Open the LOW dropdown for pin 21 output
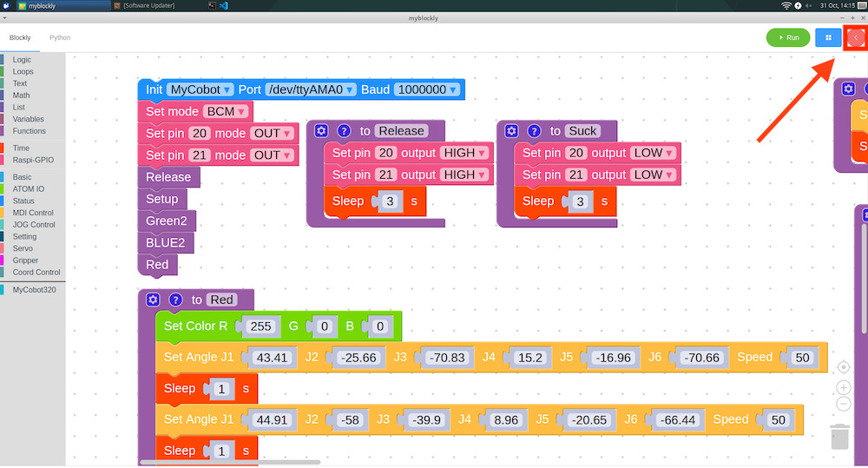The width and height of the screenshot is (868, 468). 654,175
